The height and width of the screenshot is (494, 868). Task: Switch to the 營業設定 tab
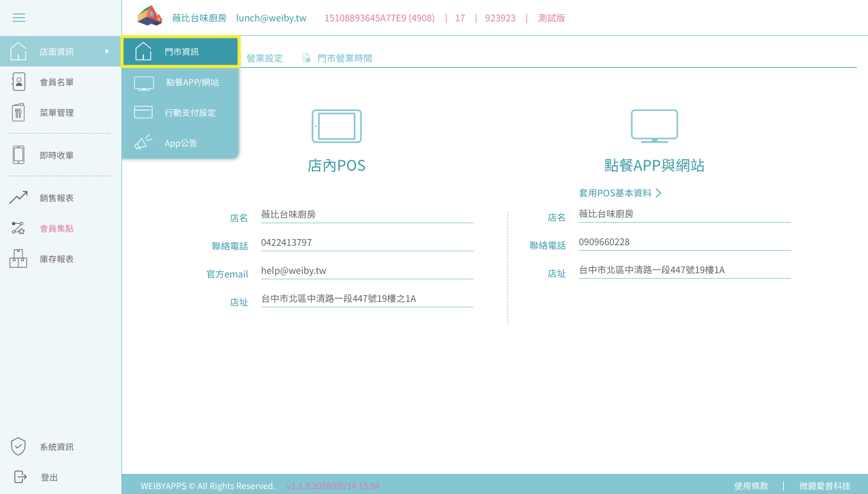(x=265, y=58)
